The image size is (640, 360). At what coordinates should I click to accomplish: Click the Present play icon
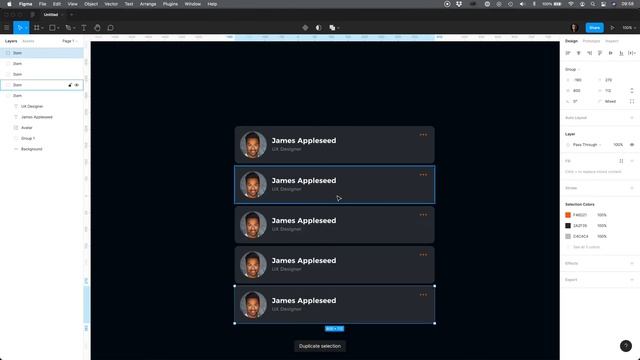612,28
